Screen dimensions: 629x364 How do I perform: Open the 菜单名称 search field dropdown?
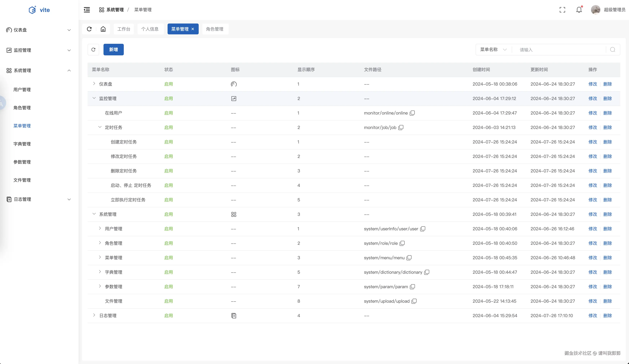(x=493, y=49)
